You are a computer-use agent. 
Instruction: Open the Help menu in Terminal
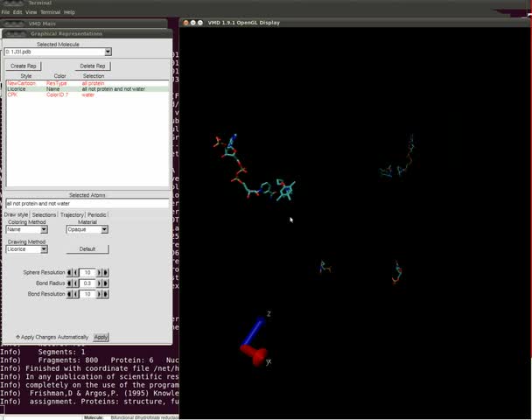[69, 12]
